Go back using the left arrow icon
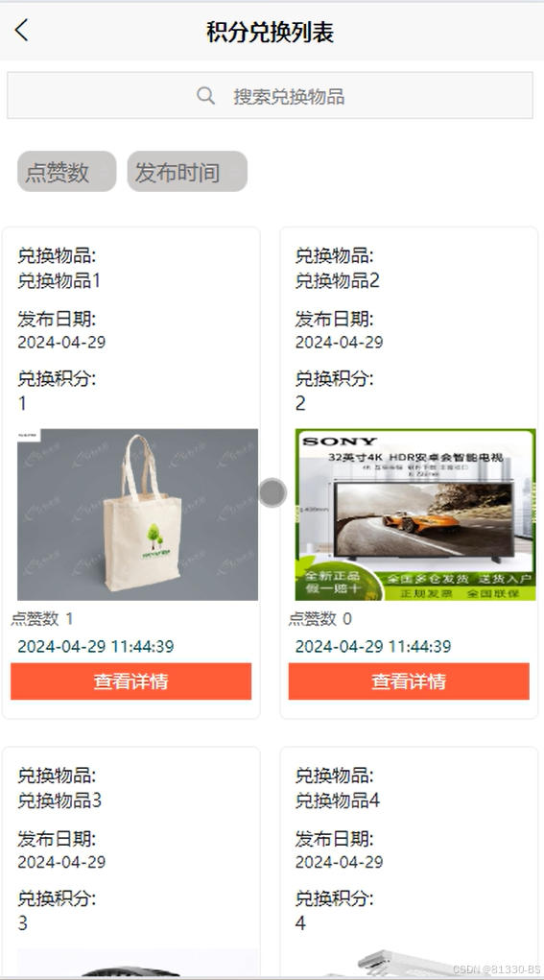 pos(22,30)
